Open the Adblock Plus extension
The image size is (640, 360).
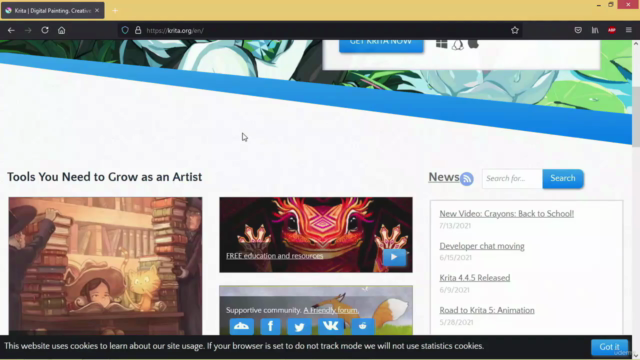pos(612,30)
